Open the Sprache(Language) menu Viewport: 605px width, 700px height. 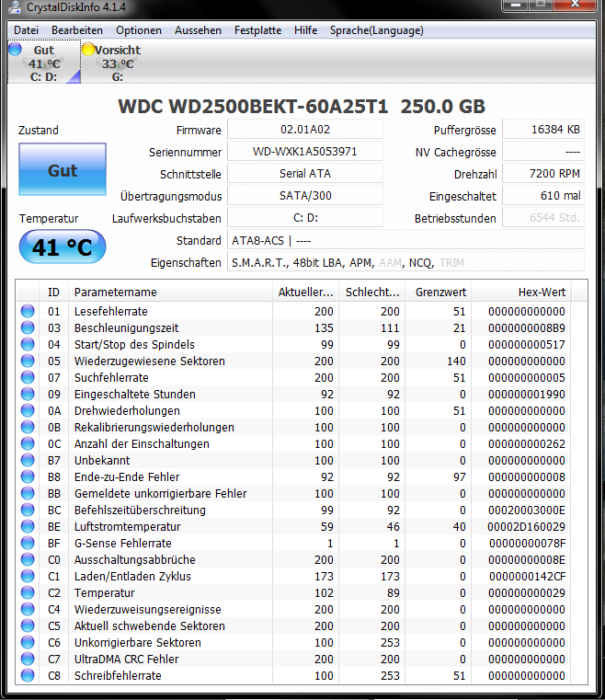[x=377, y=30]
